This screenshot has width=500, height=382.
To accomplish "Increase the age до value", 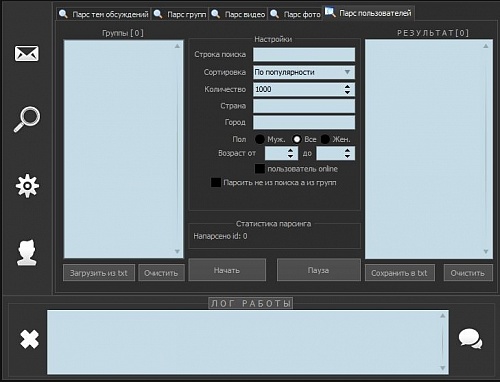I will pos(347,150).
